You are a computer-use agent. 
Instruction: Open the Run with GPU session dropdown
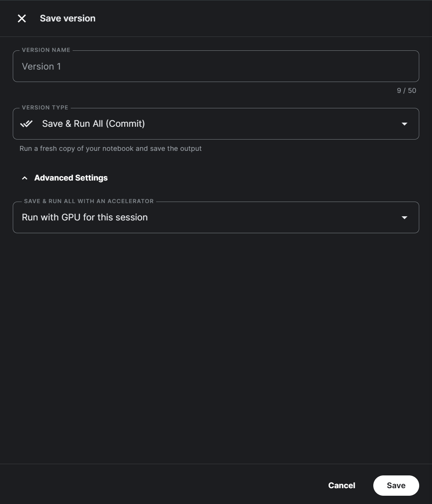point(85,217)
